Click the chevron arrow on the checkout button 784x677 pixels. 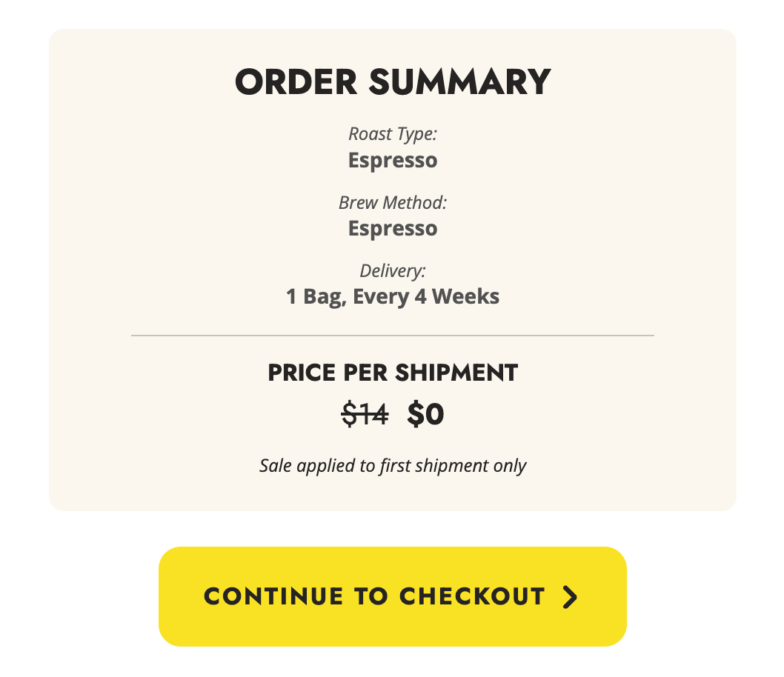coord(569,597)
